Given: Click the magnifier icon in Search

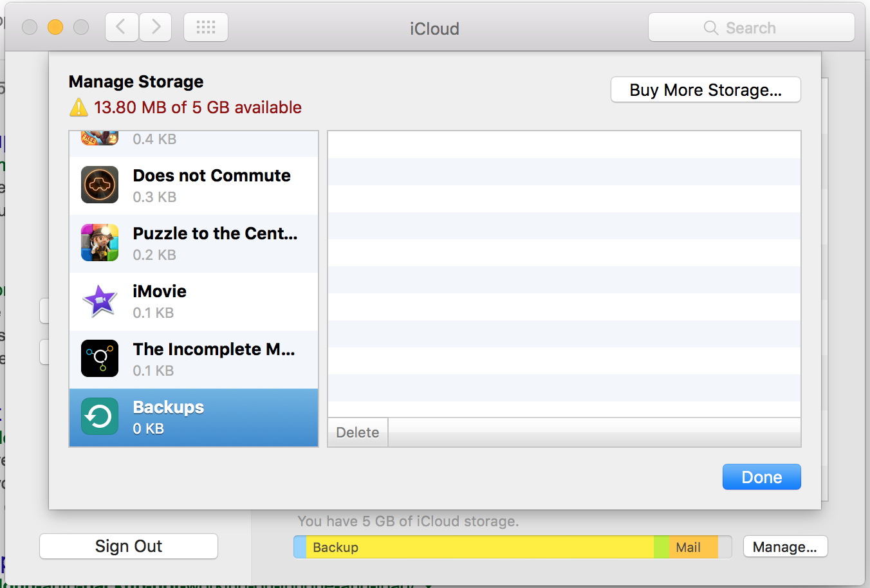Looking at the screenshot, I should coord(710,28).
